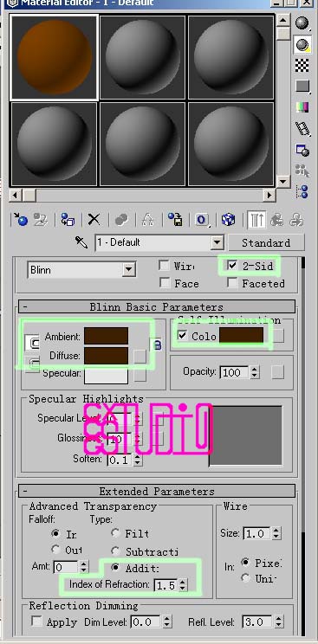Click the Make Material Copy icon
The height and width of the screenshot is (644, 318).
(121, 220)
